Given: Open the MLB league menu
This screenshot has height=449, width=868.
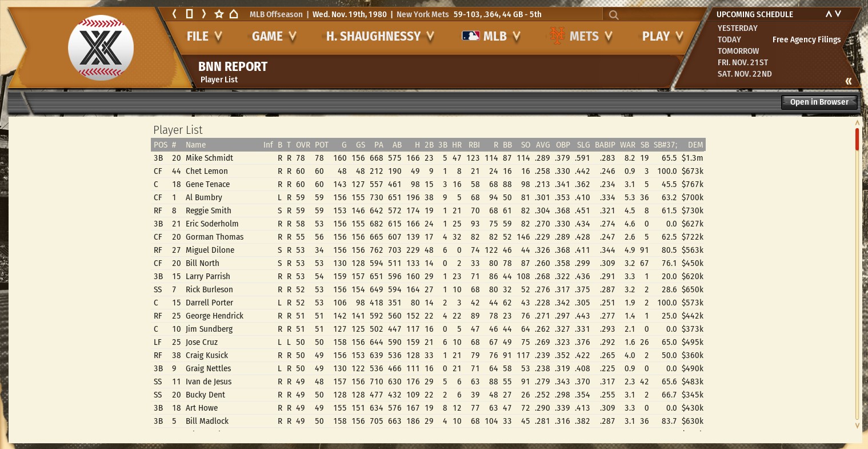Looking at the screenshot, I should (x=491, y=37).
